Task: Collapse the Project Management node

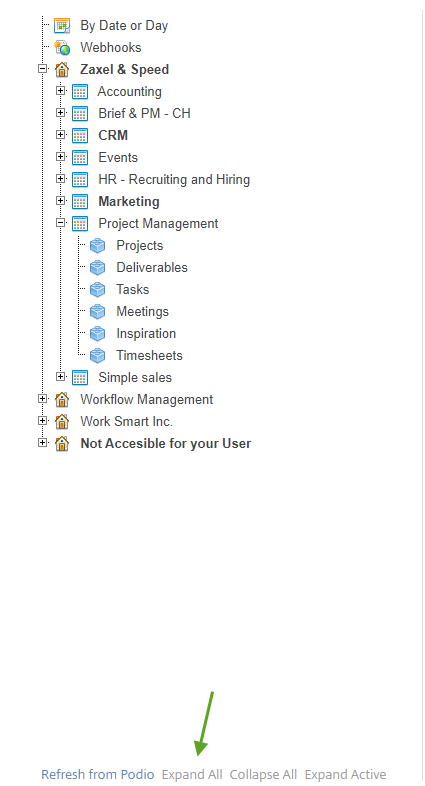Action: coord(61,223)
